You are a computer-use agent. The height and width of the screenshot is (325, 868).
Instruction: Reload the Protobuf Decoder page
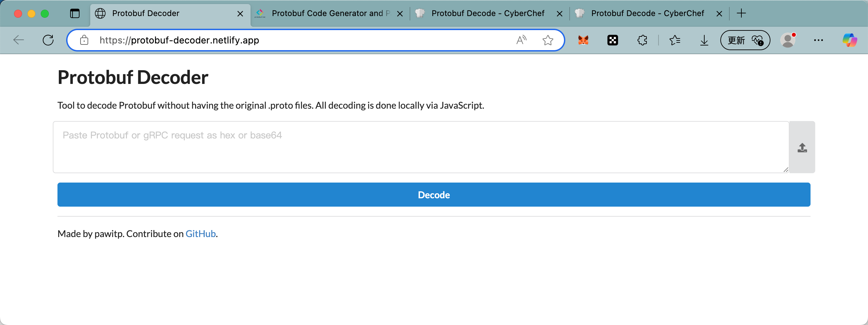pos(48,40)
